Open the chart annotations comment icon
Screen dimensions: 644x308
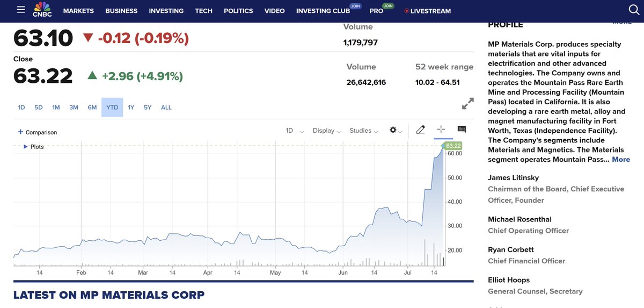pyautogui.click(x=462, y=129)
